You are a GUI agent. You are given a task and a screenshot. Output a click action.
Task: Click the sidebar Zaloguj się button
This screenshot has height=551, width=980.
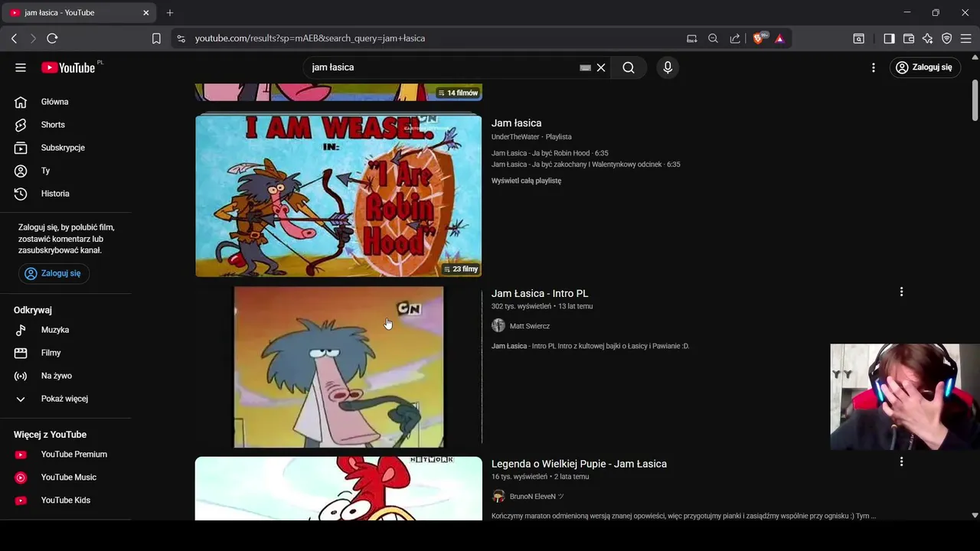(54, 273)
